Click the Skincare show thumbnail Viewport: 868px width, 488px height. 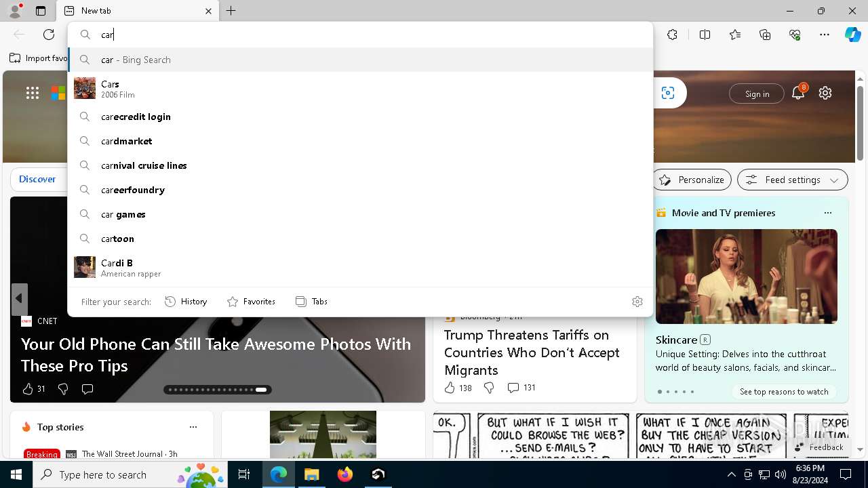pos(747,277)
